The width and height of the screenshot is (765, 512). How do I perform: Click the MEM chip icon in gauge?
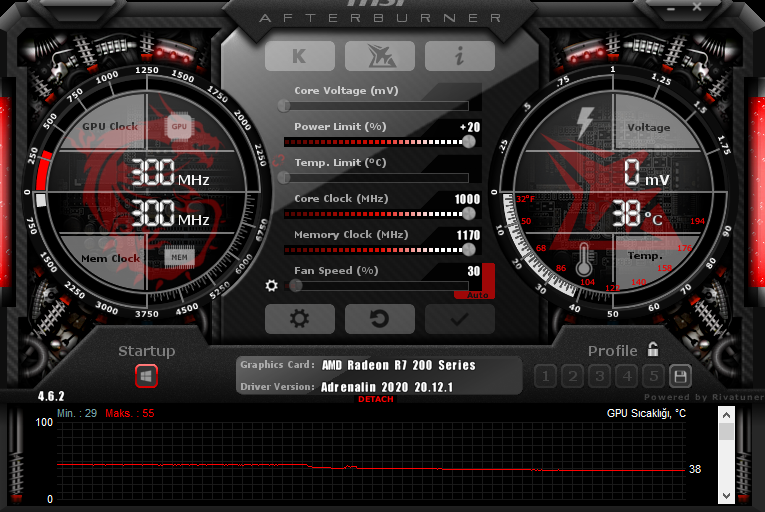coord(179,257)
